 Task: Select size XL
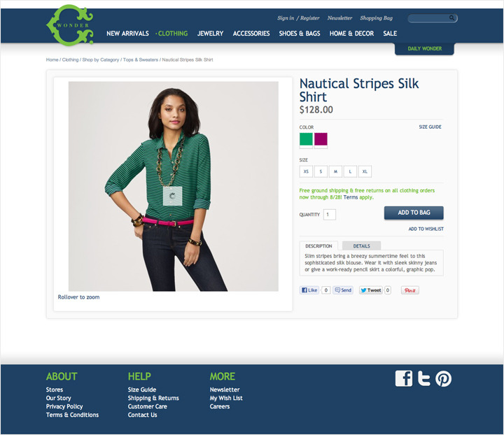[x=365, y=171]
